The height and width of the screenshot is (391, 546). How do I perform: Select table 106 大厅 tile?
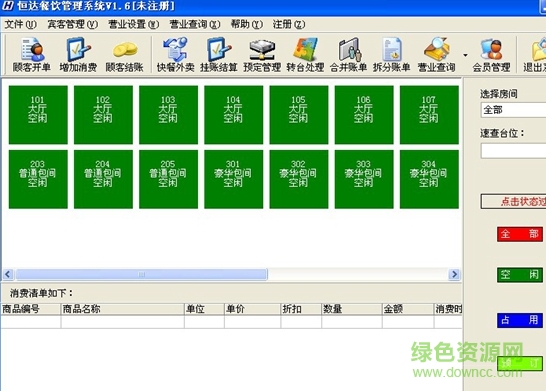pos(364,115)
